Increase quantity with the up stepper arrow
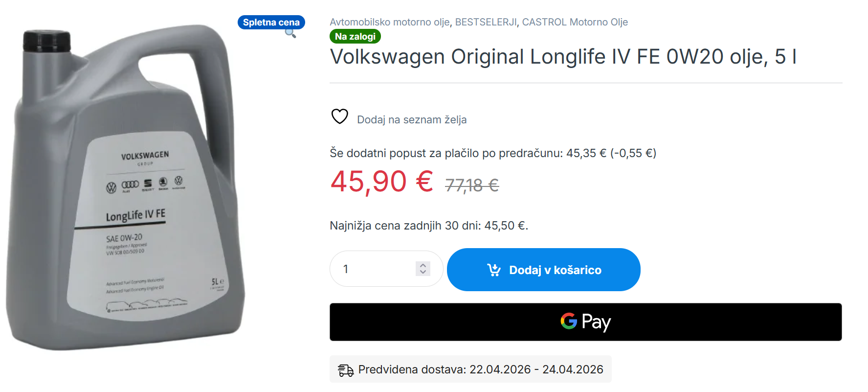 pyautogui.click(x=423, y=265)
